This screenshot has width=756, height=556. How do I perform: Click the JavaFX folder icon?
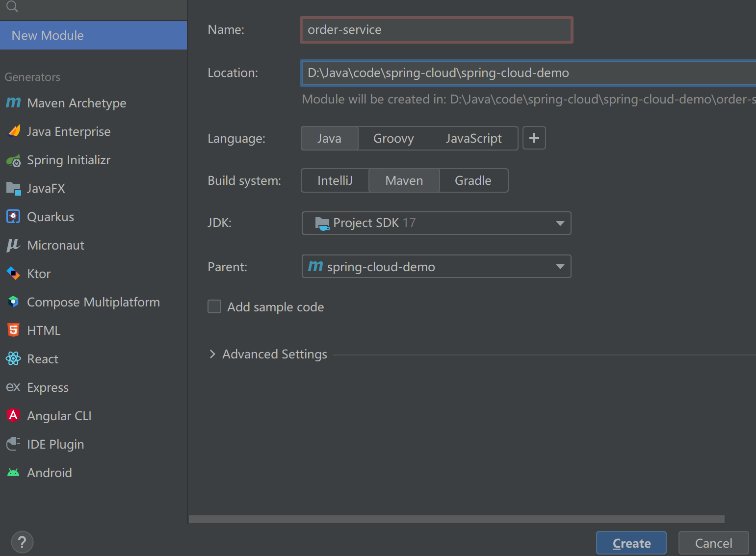click(x=13, y=188)
